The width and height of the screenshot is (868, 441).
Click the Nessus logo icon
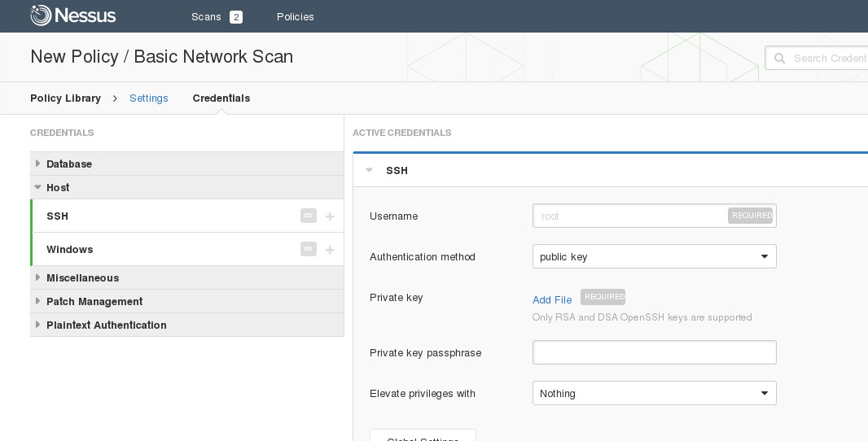pos(42,15)
